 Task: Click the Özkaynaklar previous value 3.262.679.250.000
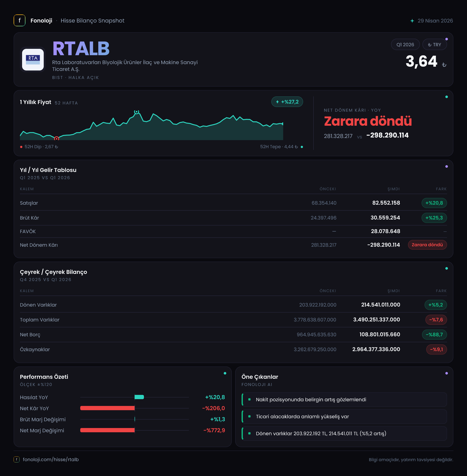[315, 349]
